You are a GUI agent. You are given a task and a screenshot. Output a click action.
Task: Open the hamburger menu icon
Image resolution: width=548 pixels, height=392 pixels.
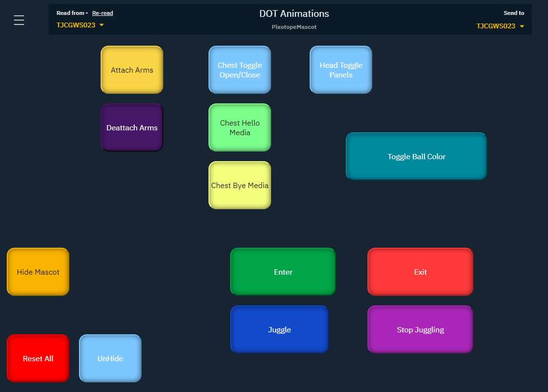(x=19, y=20)
